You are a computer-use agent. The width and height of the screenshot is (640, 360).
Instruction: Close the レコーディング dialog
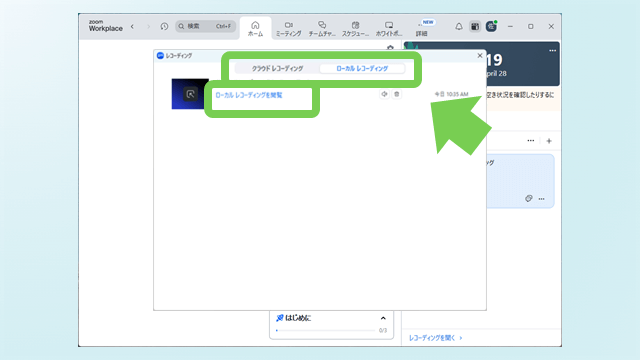coord(480,56)
